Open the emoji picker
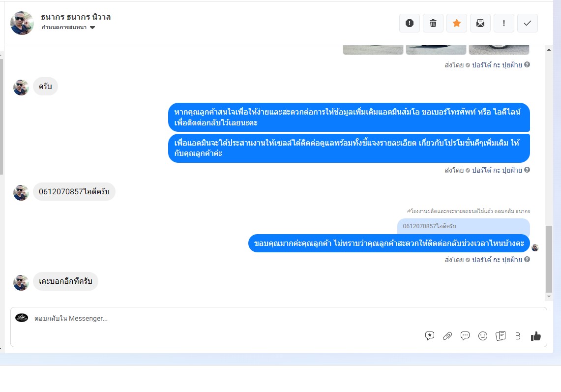Image resolution: width=561 pixels, height=392 pixels. click(483, 336)
